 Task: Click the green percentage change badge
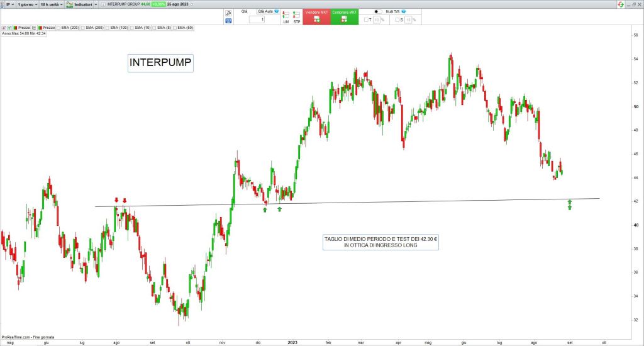coord(158,4)
